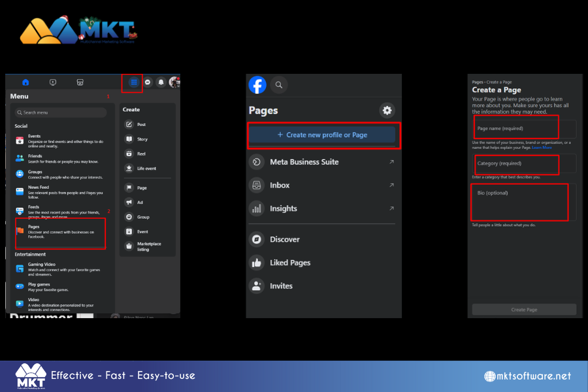Image resolution: width=588 pixels, height=392 pixels.
Task: Click the 'Create a Page' heading text
Action: coord(496,90)
